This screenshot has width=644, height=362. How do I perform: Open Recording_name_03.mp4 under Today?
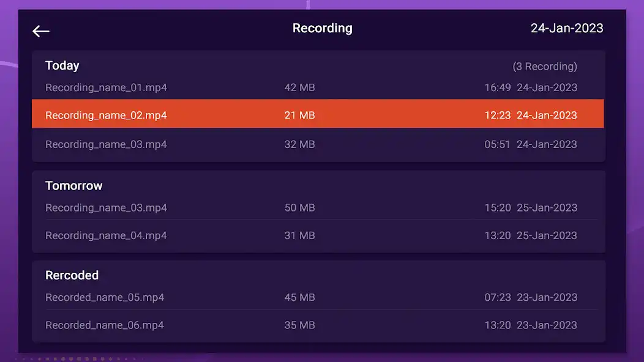click(105, 144)
